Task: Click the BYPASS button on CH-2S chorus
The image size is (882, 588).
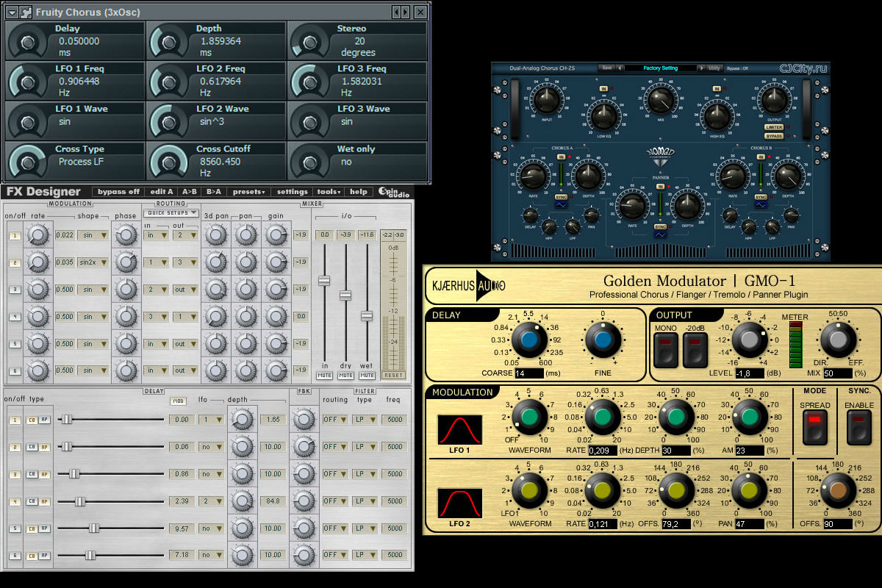Action: [773, 136]
